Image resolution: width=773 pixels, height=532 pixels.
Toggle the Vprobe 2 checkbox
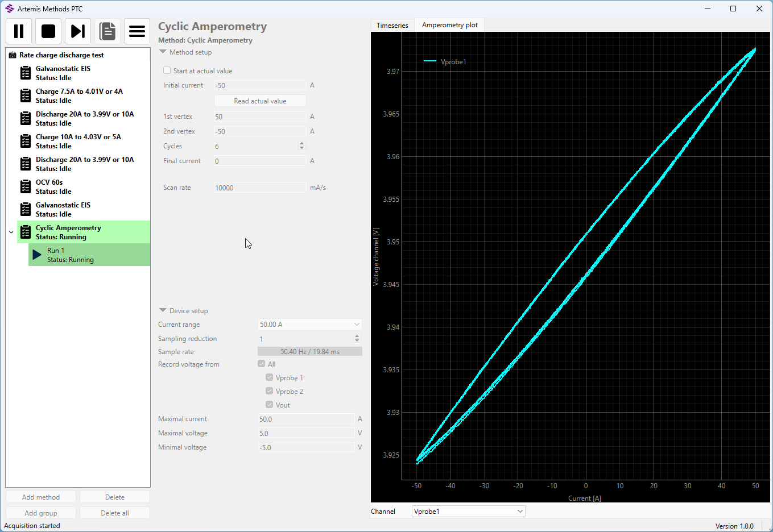[270, 391]
